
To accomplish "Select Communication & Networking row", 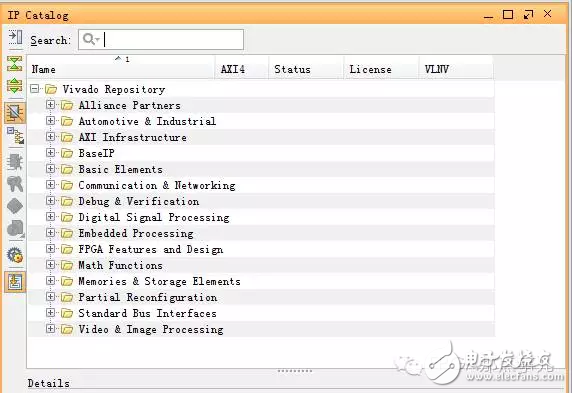I will (x=261, y=185).
